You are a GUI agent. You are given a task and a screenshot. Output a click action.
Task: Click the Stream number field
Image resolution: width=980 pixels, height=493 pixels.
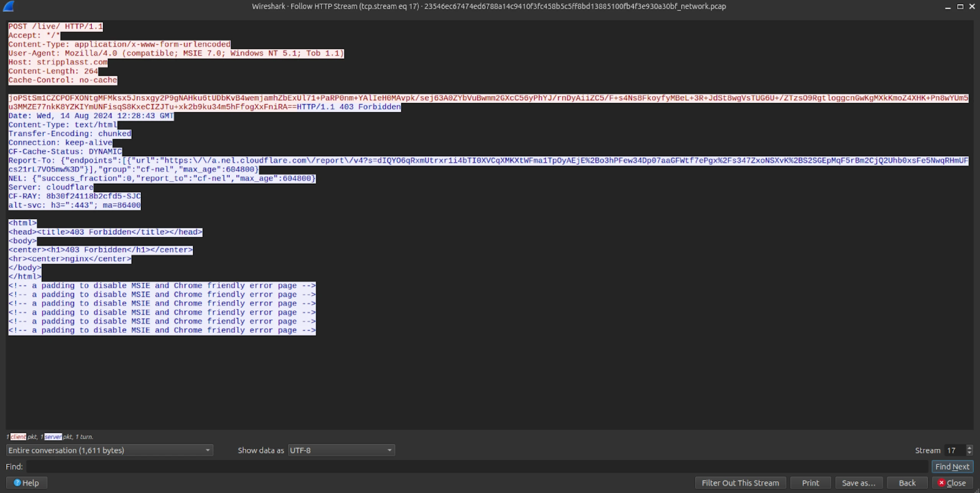click(x=955, y=450)
